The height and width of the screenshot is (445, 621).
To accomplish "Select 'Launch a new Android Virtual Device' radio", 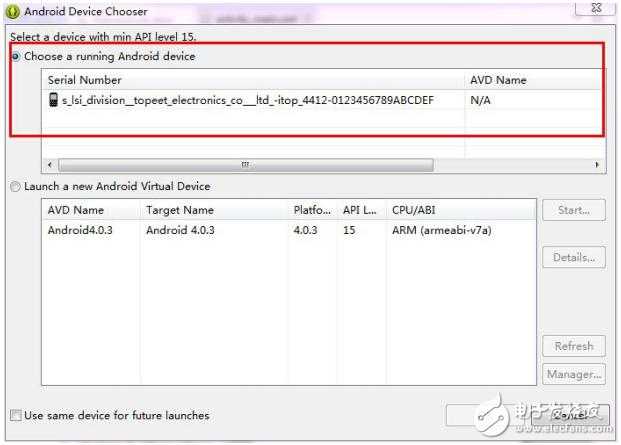I will (15, 186).
